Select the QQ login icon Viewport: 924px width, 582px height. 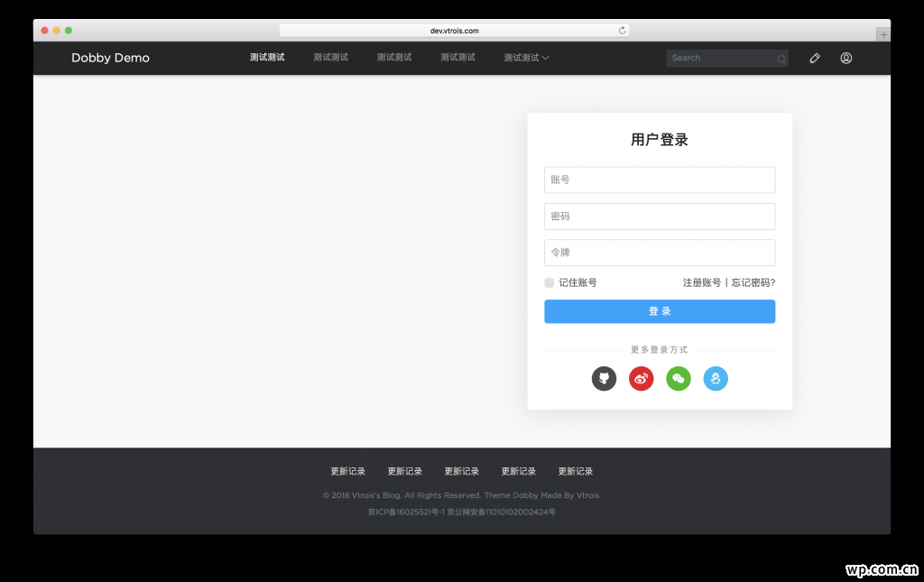click(x=716, y=379)
